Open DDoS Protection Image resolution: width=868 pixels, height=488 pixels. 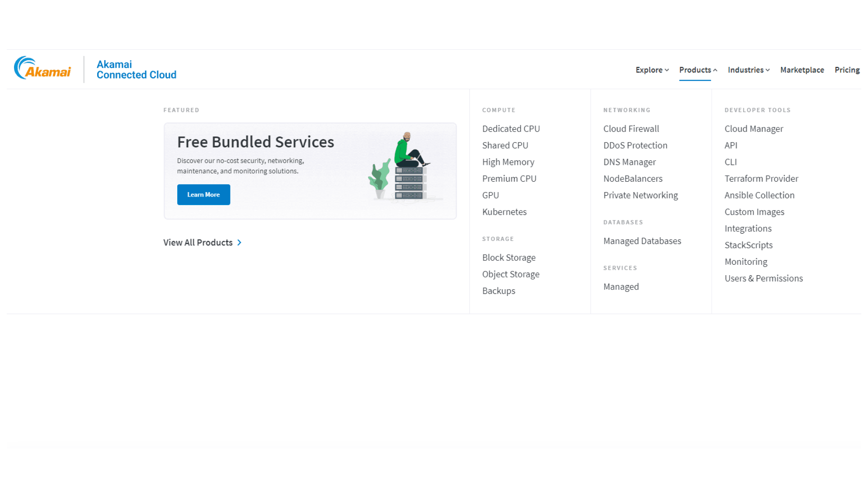click(635, 145)
